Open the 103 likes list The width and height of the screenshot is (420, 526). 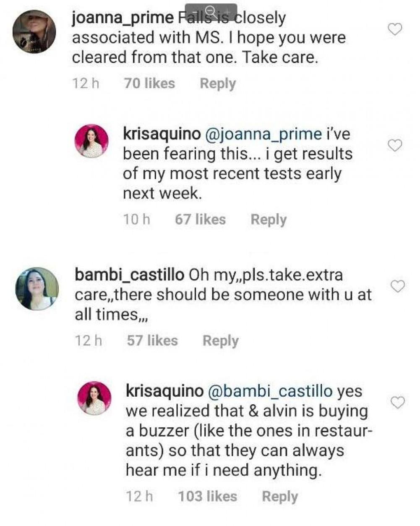click(x=207, y=497)
